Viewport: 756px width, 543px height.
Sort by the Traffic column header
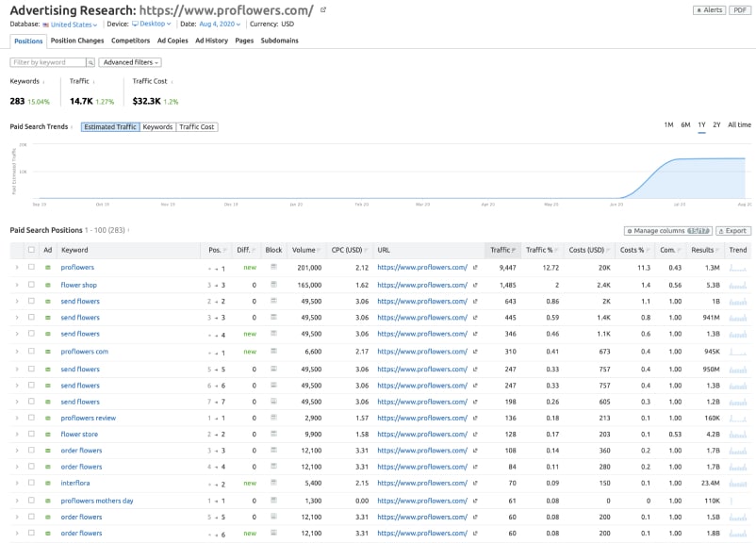coord(502,250)
